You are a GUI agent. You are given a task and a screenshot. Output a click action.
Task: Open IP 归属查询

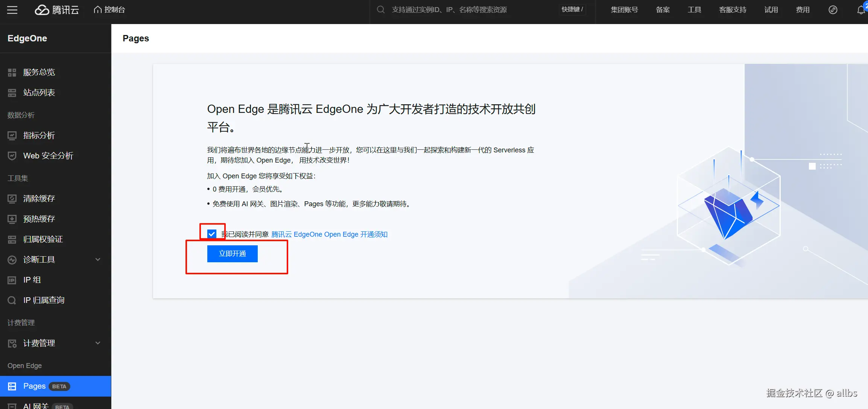(x=43, y=300)
